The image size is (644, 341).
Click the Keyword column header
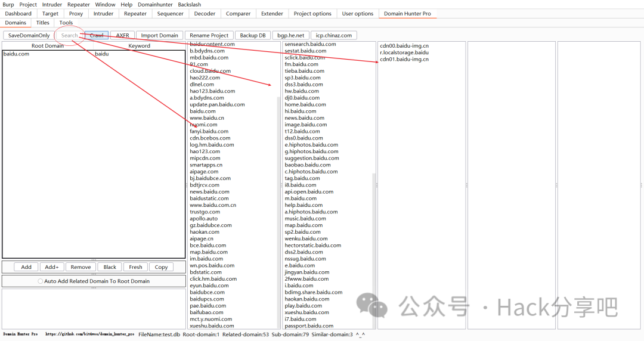(x=139, y=45)
